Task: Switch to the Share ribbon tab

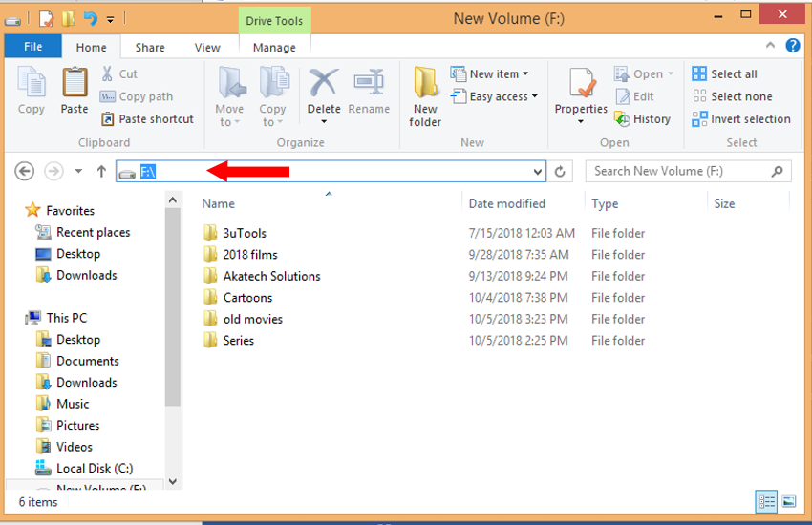Action: (150, 47)
